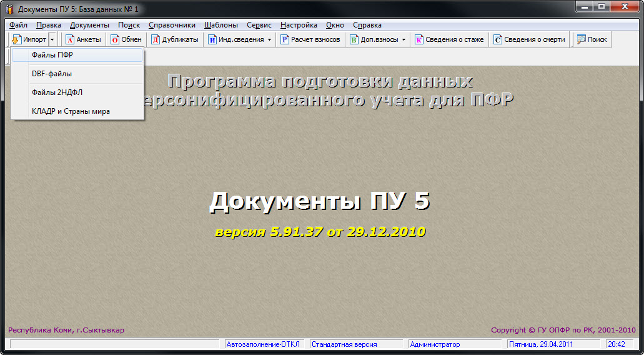Image resolution: width=644 pixels, height=355 pixels.
Task: Expand the Инд.сведения dropdown
Action: click(269, 39)
